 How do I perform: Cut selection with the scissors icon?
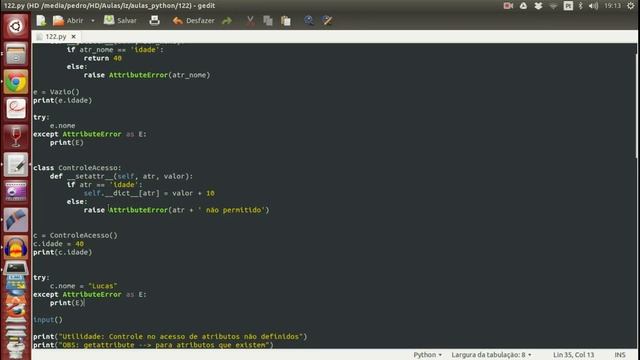[250, 20]
